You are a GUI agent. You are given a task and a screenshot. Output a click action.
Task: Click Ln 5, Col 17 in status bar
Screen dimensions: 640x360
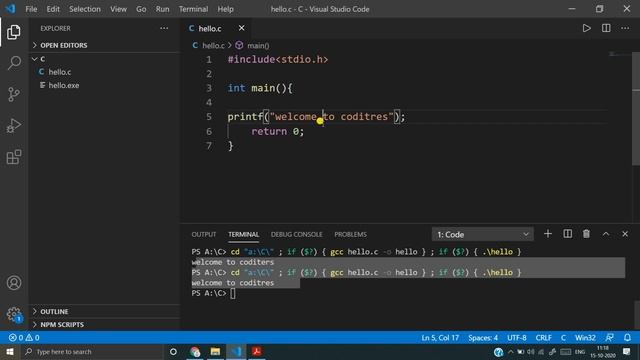[x=440, y=338]
